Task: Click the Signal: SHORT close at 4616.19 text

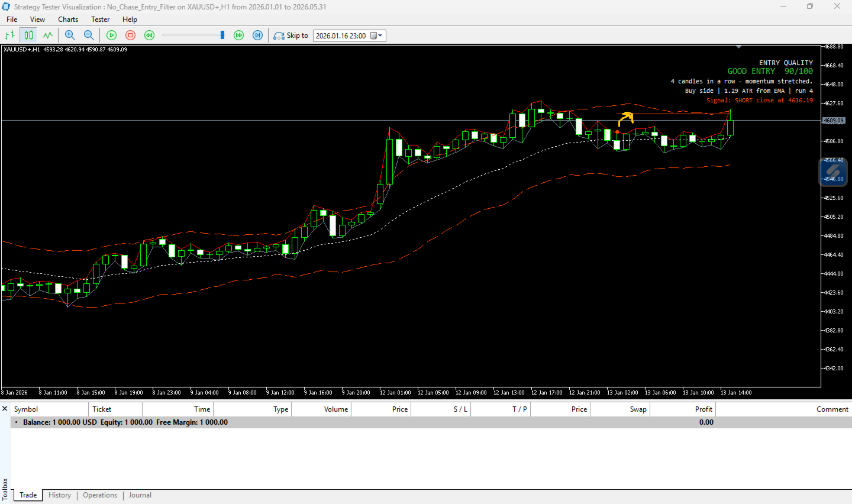Action: [x=760, y=101]
